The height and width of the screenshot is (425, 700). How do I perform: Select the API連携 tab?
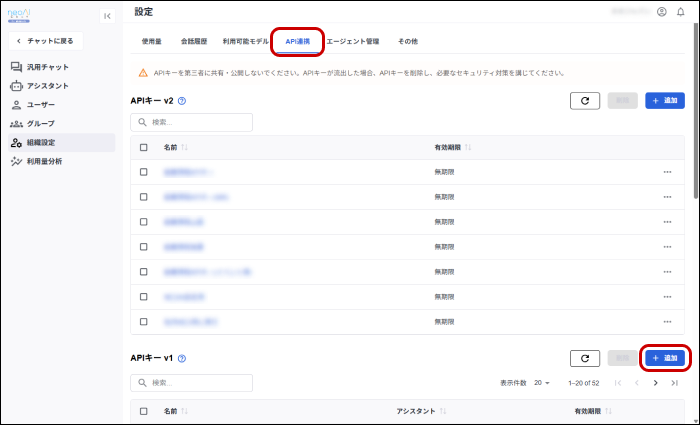[x=297, y=42]
